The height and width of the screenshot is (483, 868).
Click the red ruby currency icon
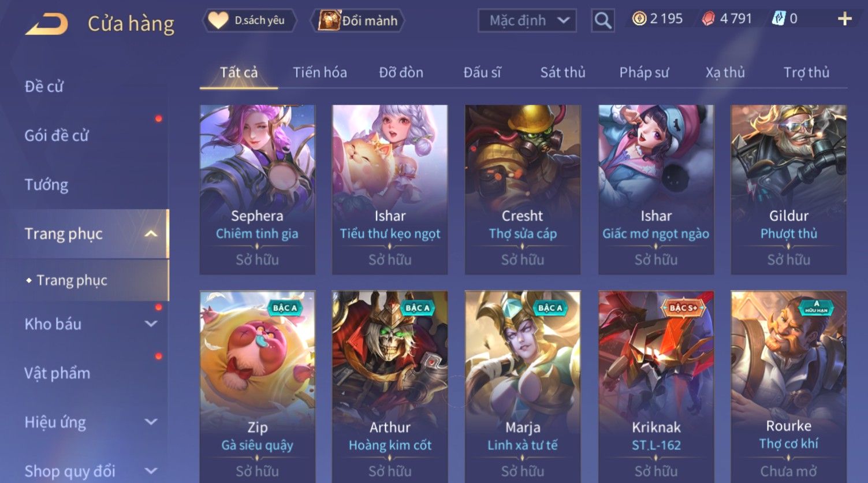[x=708, y=19]
